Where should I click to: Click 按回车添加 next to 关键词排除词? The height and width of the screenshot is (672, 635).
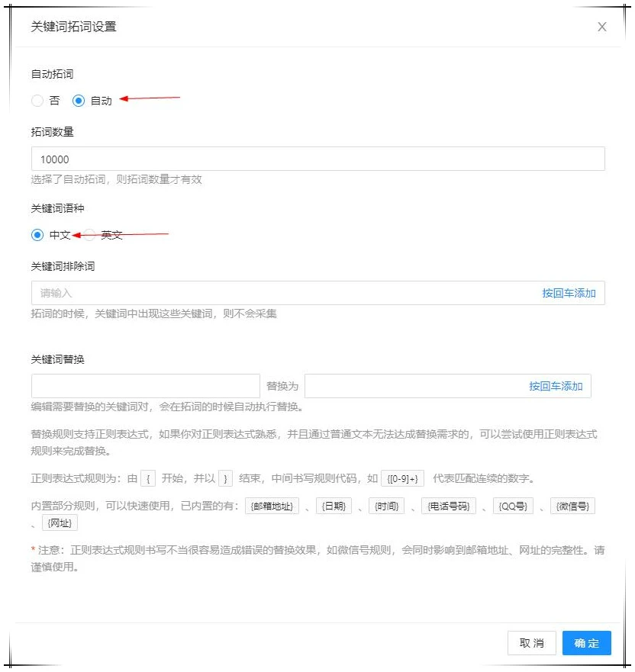pyautogui.click(x=568, y=292)
